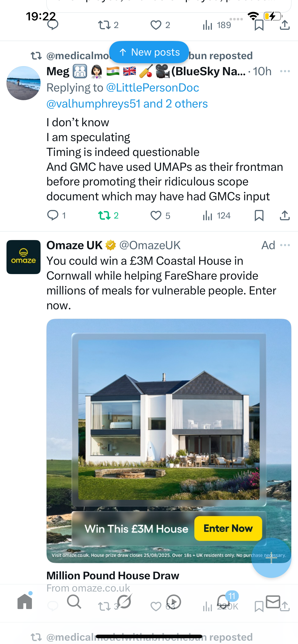Expand '@valhumphreys51 and 2 others' recipients

127,104
